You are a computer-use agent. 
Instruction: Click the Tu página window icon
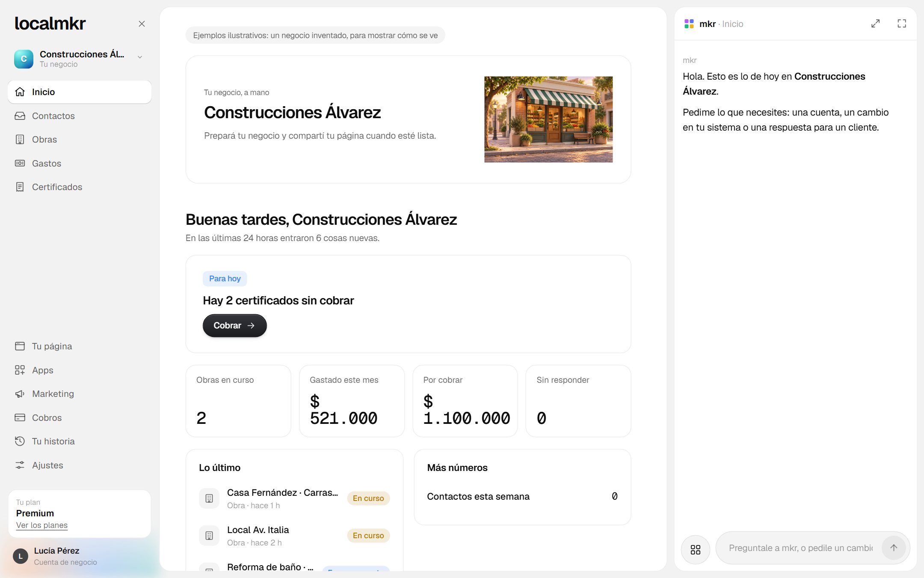pos(20,346)
